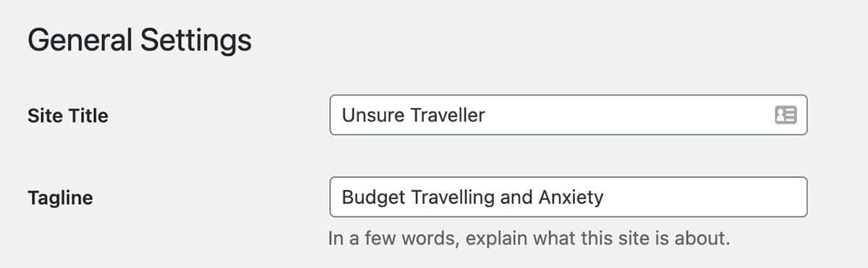Place cursor on the word Travelling
Viewport: 868px width, 268px height.
pos(451,197)
